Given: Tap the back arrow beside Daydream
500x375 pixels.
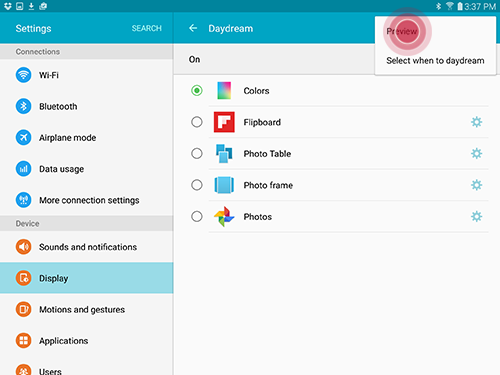Looking at the screenshot, I should (193, 28).
